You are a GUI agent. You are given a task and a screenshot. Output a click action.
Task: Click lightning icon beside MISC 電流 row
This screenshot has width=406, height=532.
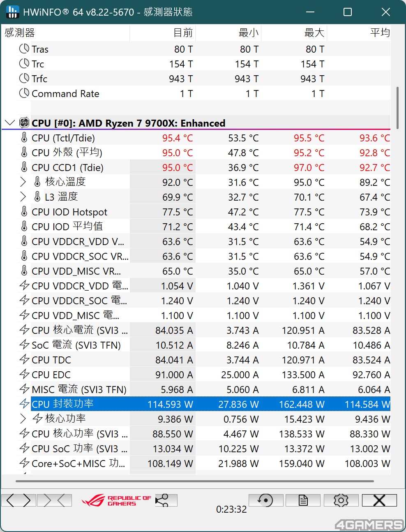pyautogui.click(x=24, y=389)
